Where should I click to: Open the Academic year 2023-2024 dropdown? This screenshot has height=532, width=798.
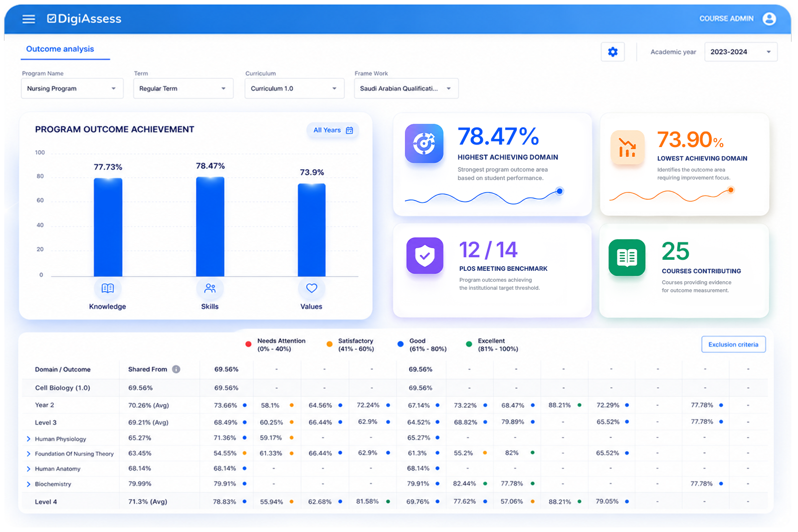[x=741, y=52]
